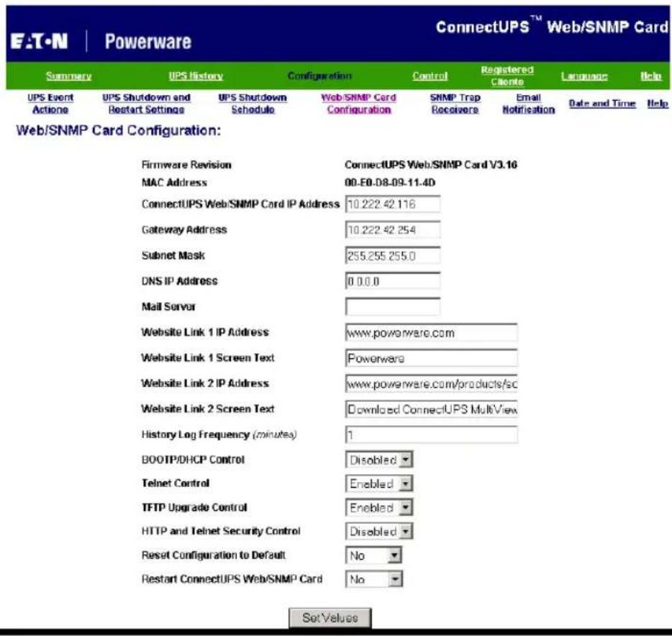Edit Website Link 2 IP Address field

431,383
